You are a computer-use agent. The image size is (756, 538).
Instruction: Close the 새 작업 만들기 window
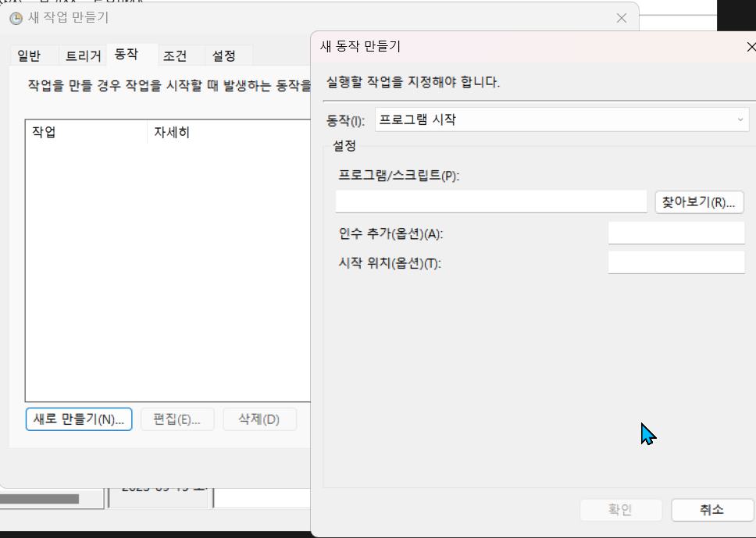click(622, 18)
